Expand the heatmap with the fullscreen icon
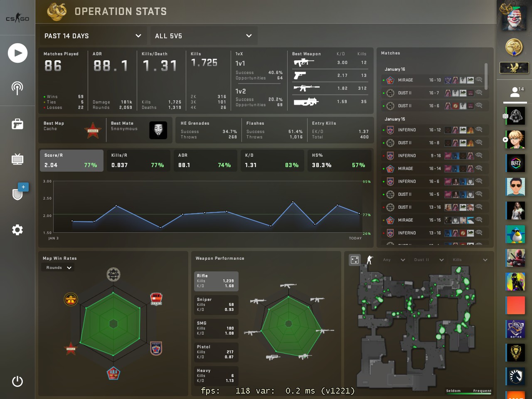The image size is (532, 399). click(355, 260)
